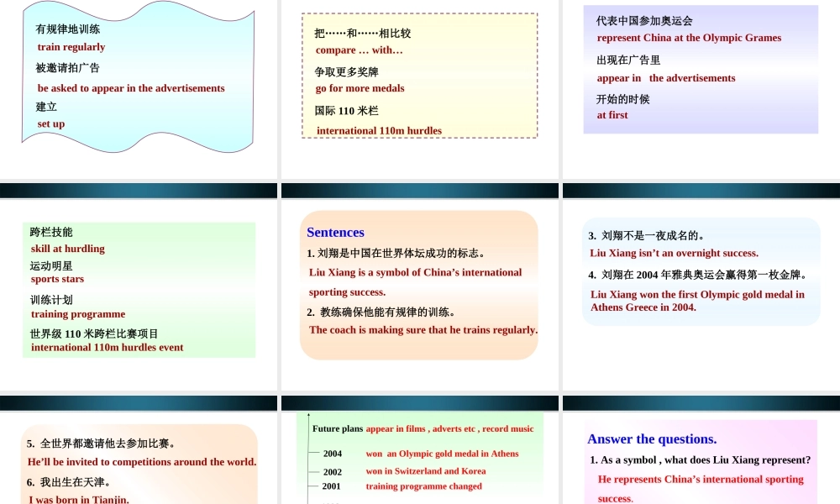The width and height of the screenshot is (840, 504).
Task: Click Chinese sentence '3. 刘翔不是一夜成名的。'
Action: [648, 236]
